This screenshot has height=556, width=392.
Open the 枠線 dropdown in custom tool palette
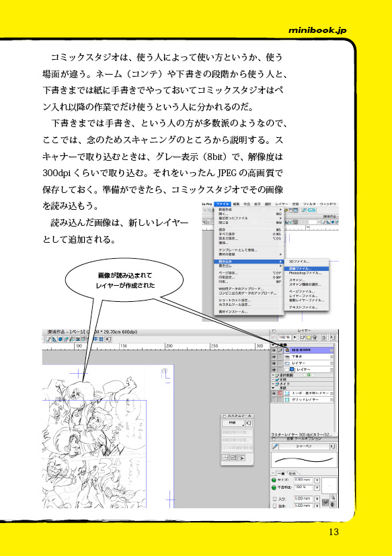tap(233, 423)
